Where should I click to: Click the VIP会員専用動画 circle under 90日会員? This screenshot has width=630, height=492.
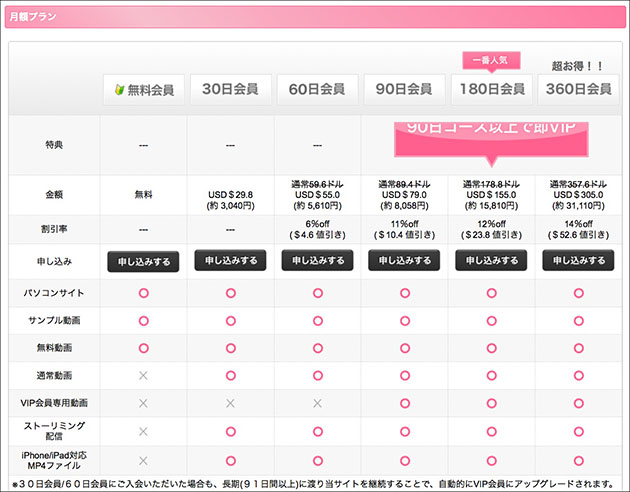[404, 403]
